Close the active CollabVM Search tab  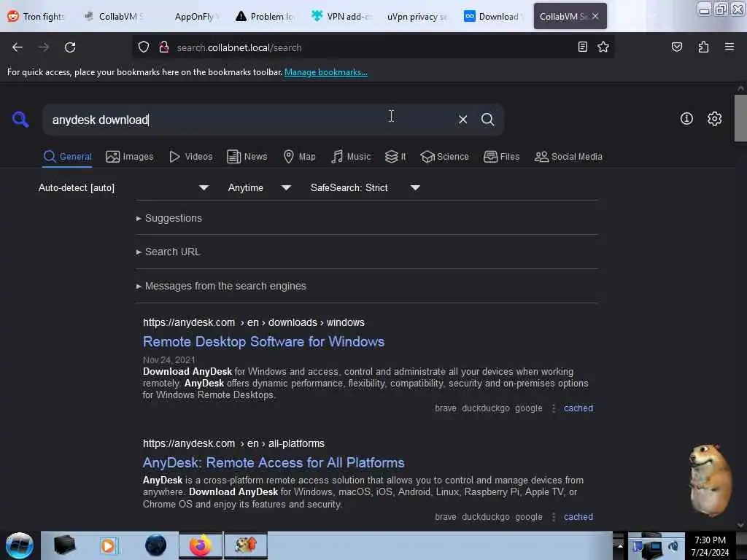595,16
